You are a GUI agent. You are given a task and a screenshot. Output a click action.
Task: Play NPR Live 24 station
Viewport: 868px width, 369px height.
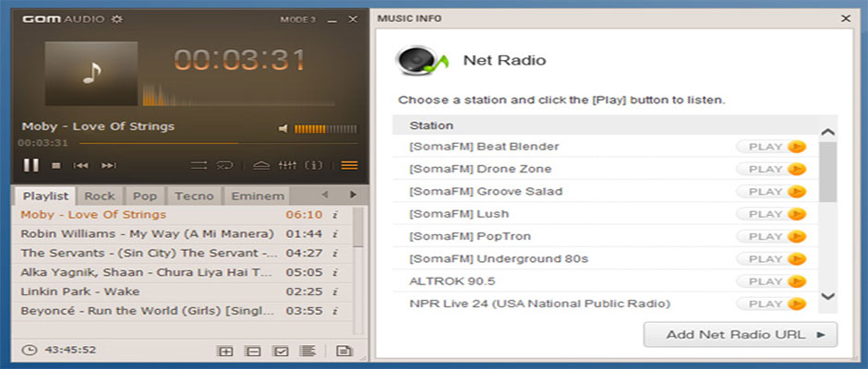point(771,304)
